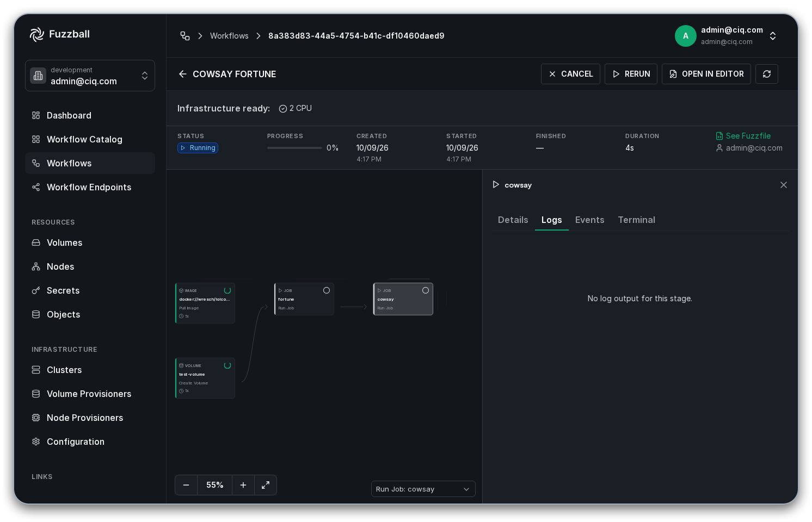Click the Dashboard grid icon
The width and height of the screenshot is (812, 522).
click(x=36, y=115)
